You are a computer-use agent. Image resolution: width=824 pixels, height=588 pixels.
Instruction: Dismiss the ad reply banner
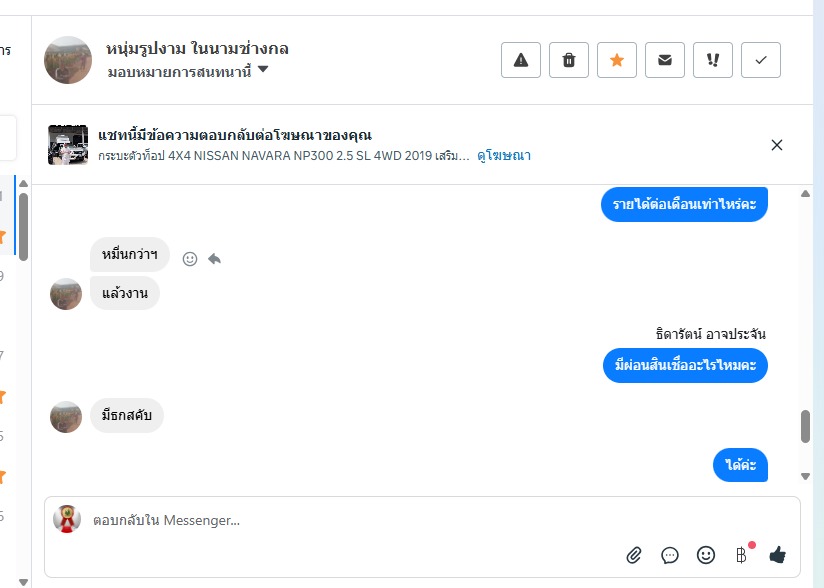click(777, 145)
